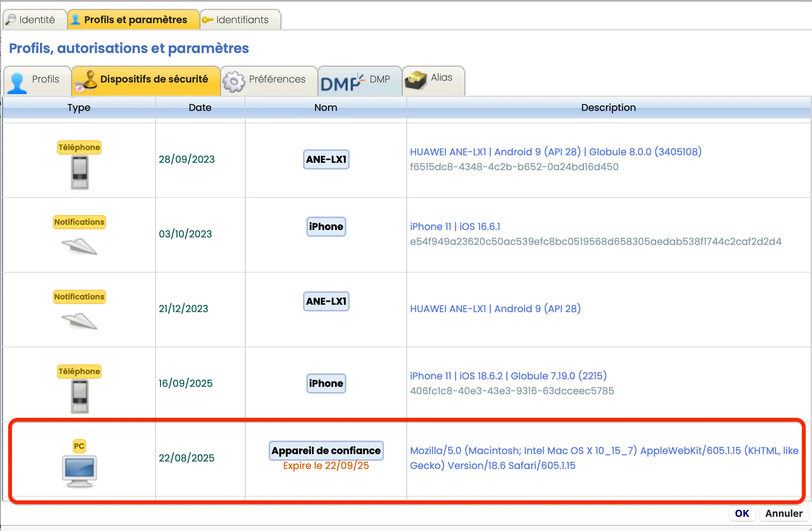Click the Description column header
The width and height of the screenshot is (812, 531).
click(x=608, y=108)
